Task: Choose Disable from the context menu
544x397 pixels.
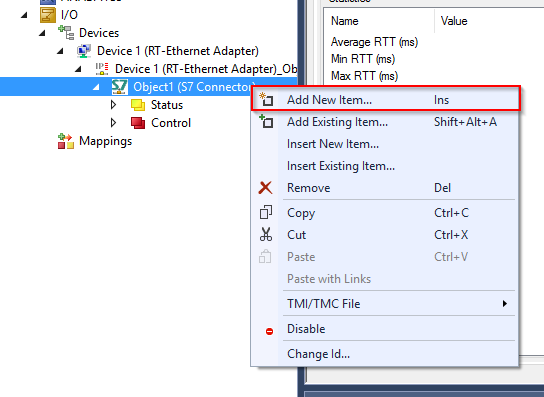Action: pyautogui.click(x=386, y=329)
